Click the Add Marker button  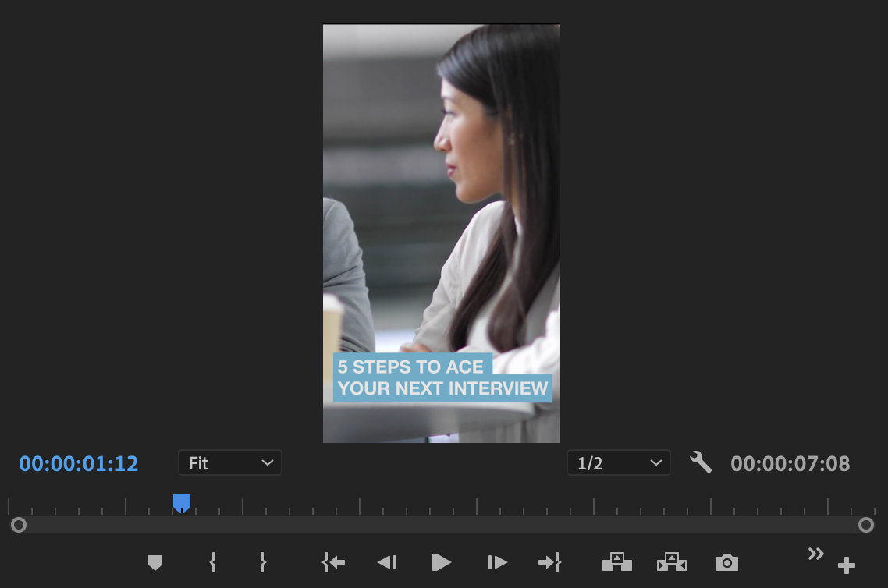(x=155, y=562)
